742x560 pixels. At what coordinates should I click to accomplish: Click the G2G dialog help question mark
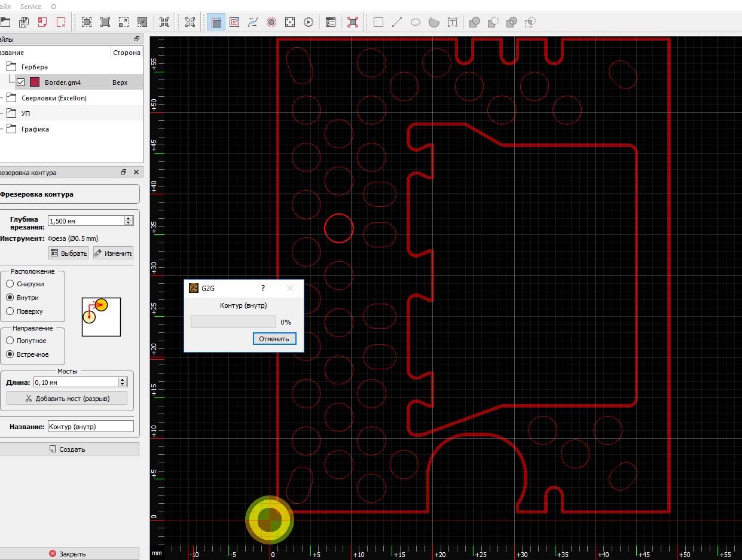point(263,288)
